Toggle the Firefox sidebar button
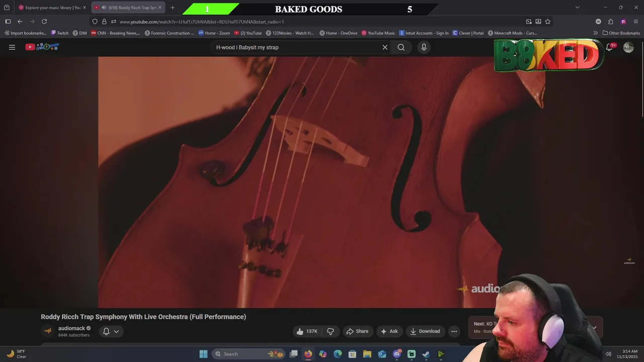 (x=8, y=22)
